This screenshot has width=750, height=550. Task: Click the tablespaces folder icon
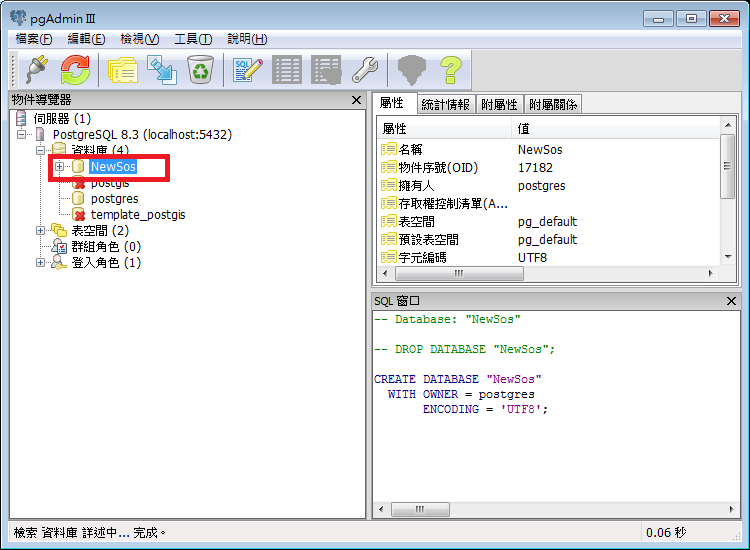[x=59, y=230]
